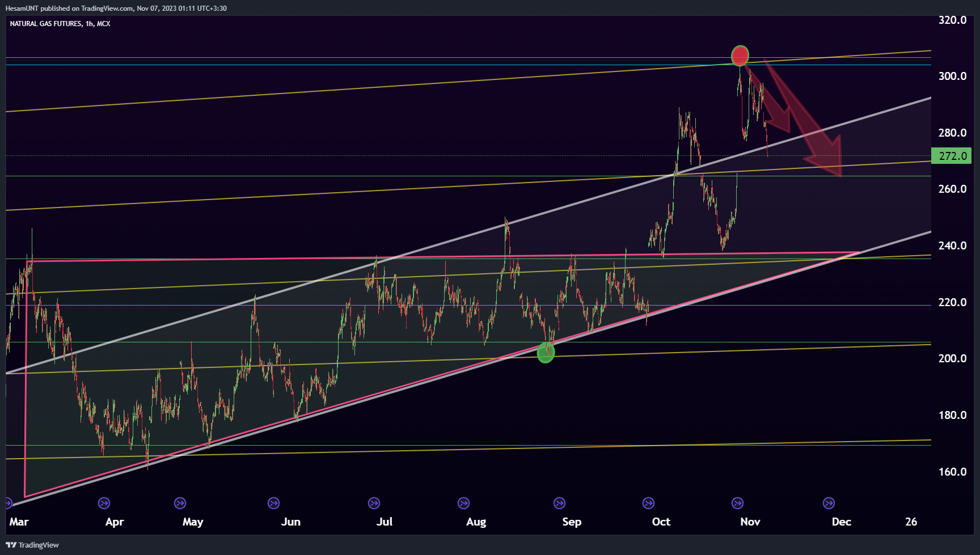Click the event marker nearest the May label
The width and height of the screenshot is (980, 555).
(180, 503)
